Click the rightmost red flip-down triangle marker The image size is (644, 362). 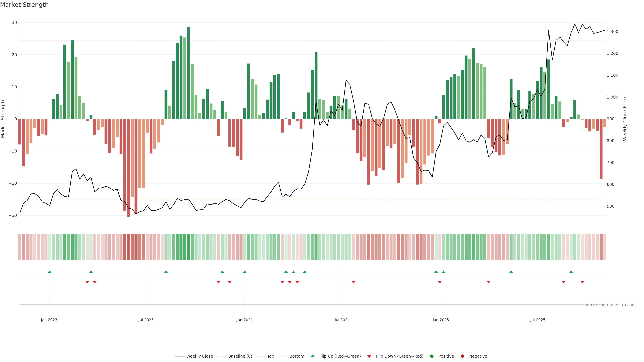(582, 282)
